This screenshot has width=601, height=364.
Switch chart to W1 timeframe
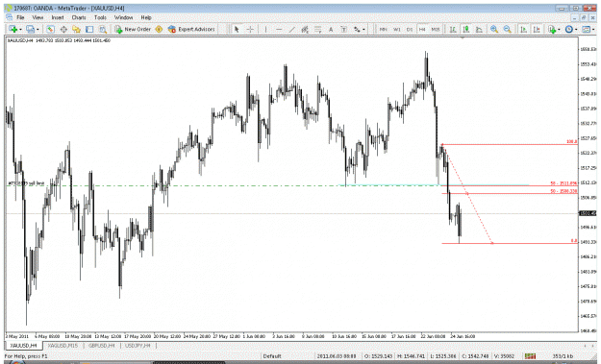click(397, 29)
